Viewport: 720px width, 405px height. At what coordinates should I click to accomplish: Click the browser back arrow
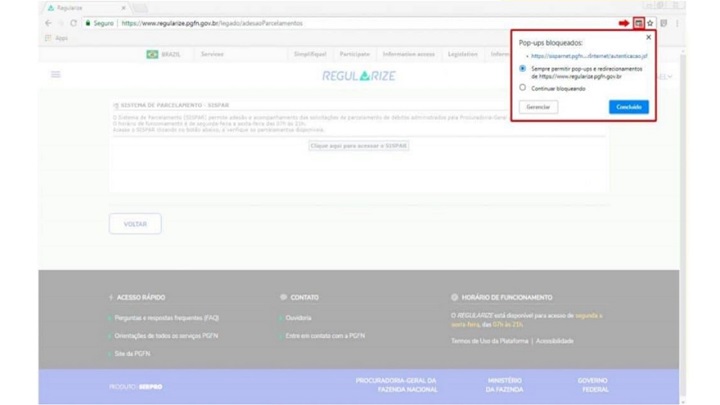[48, 23]
